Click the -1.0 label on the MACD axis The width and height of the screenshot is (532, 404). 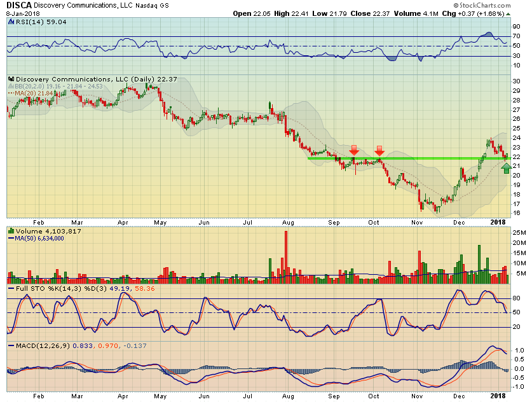tap(517, 387)
